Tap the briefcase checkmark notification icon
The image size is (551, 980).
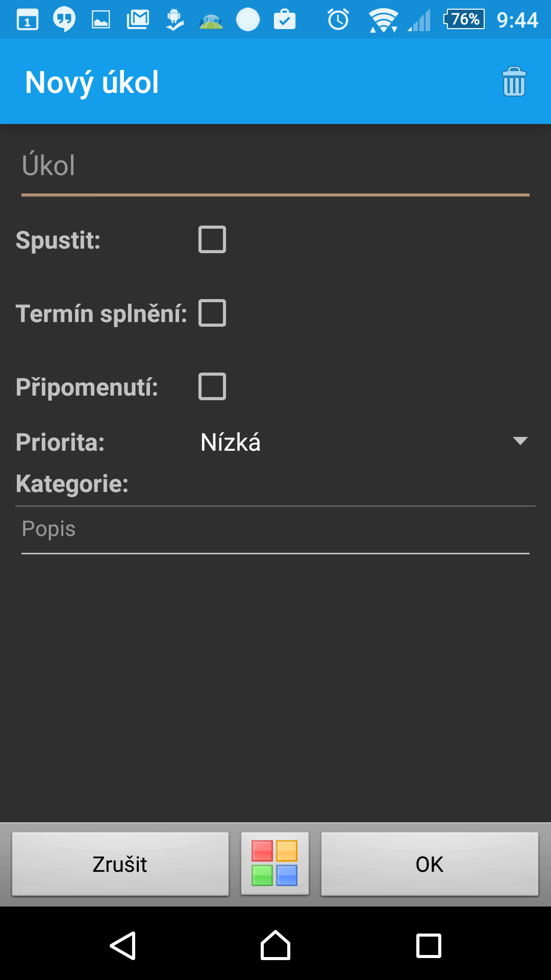(x=285, y=20)
